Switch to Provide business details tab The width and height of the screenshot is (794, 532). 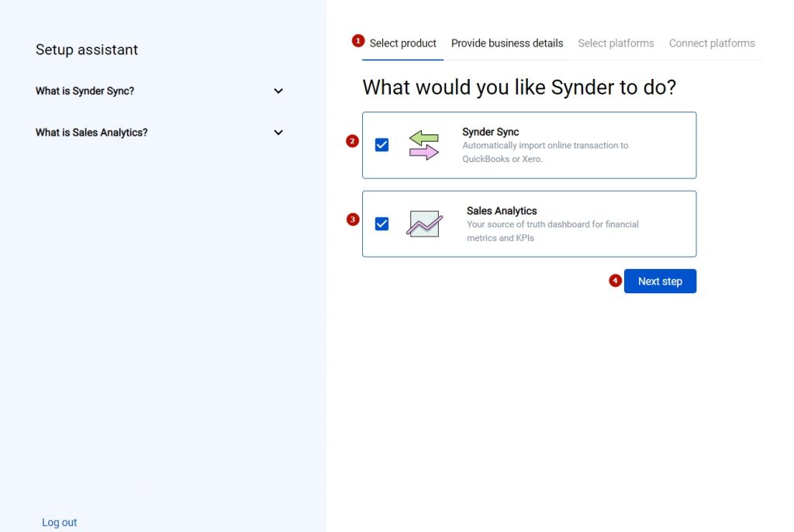coord(507,43)
